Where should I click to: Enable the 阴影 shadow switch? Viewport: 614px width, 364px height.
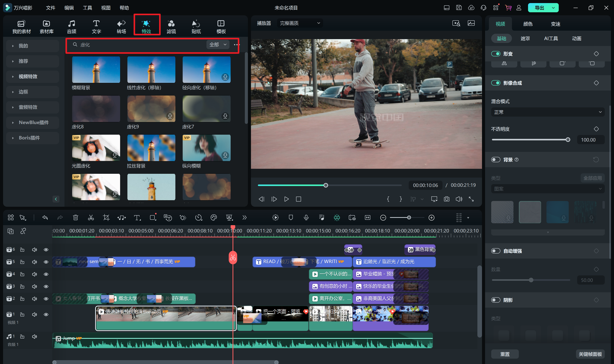click(x=495, y=300)
